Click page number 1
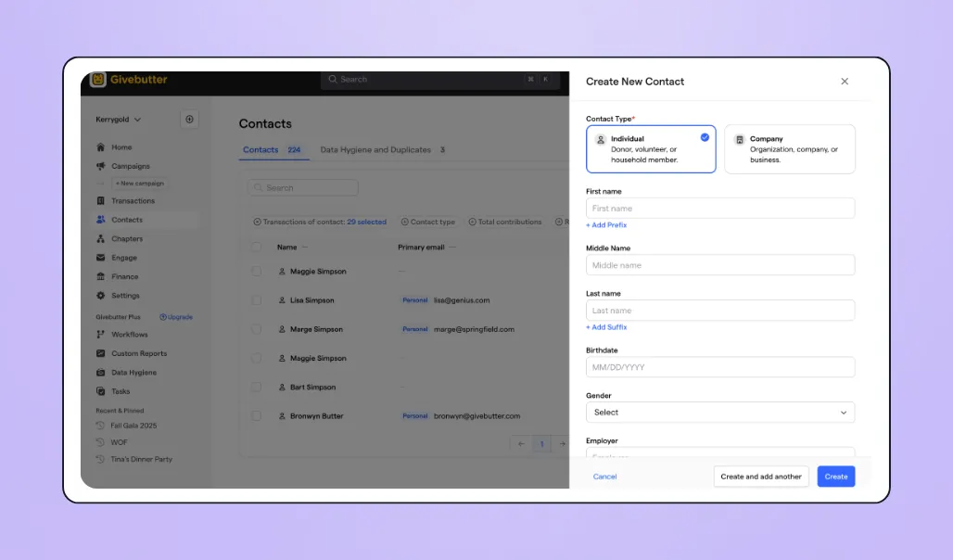 tap(541, 444)
